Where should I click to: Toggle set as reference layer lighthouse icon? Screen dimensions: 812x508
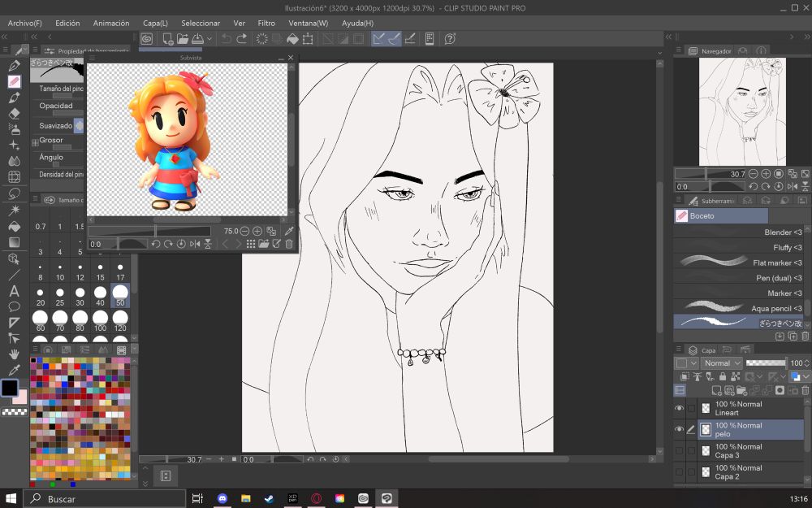pyautogui.click(x=697, y=377)
